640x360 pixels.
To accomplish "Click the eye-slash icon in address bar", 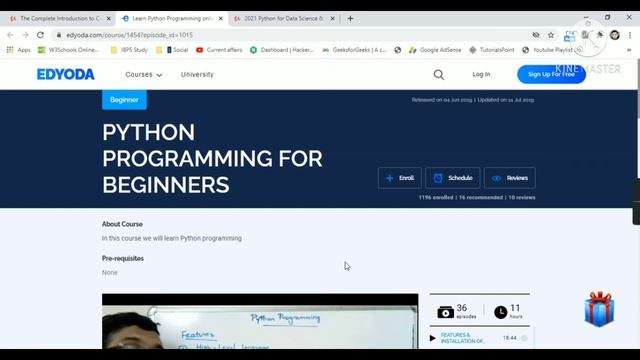I will pos(536,35).
